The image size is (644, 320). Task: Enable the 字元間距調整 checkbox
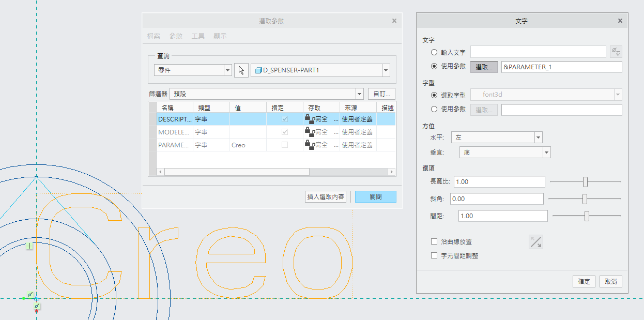click(434, 255)
